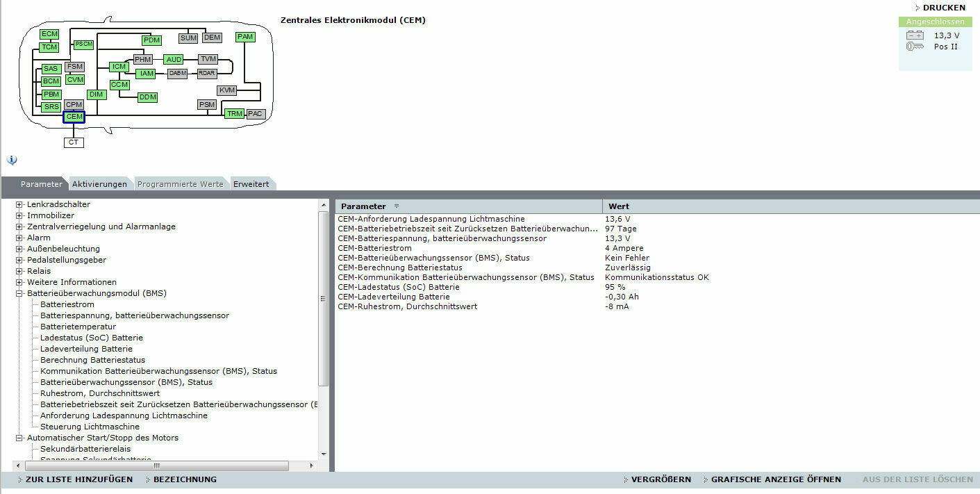Select the PAM module in the diagram
980x494 pixels.
[245, 37]
